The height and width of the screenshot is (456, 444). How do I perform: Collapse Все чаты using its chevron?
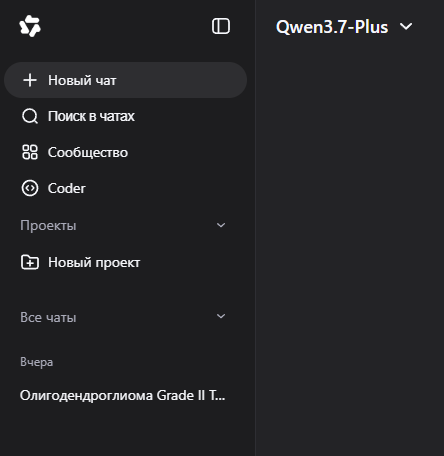pyautogui.click(x=221, y=316)
